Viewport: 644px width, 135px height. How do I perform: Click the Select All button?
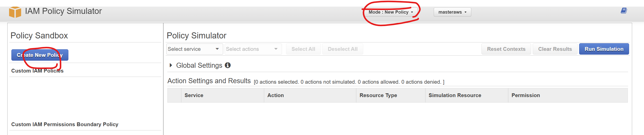coord(303,49)
